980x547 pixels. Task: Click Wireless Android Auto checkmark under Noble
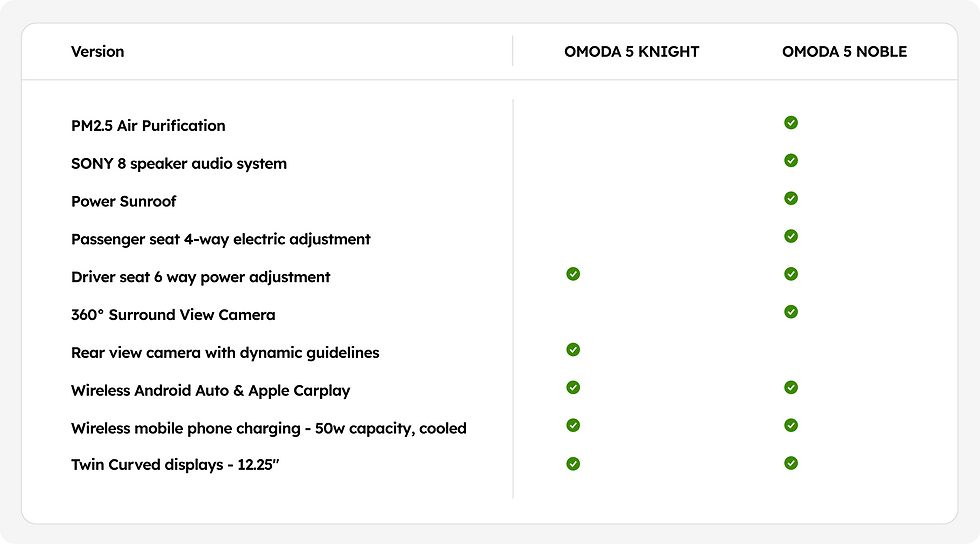(x=791, y=387)
